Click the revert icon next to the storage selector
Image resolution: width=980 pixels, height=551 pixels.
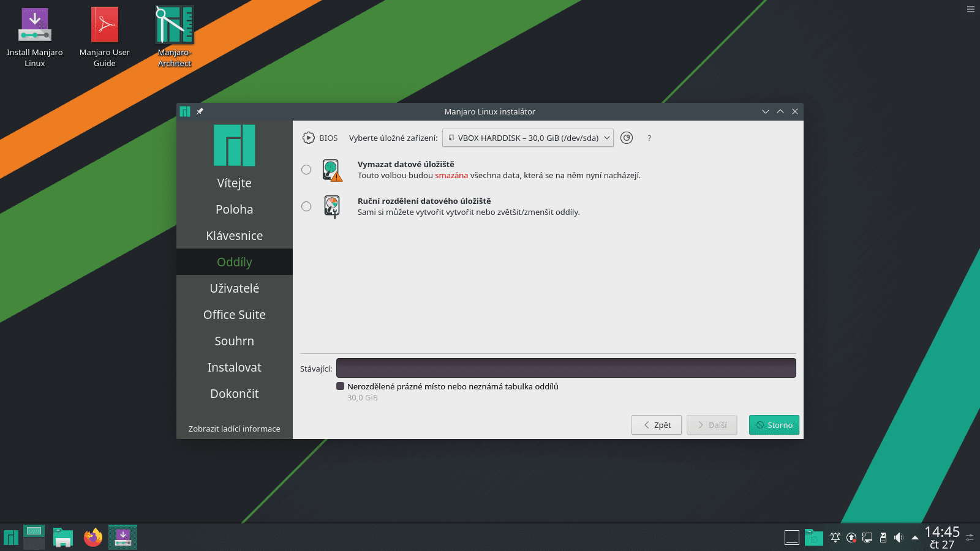coord(626,138)
